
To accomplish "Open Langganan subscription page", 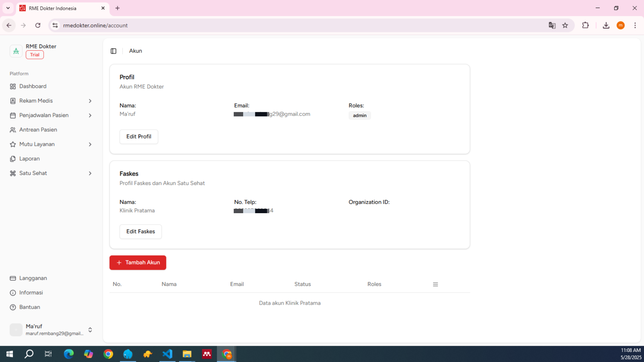I will [x=33, y=278].
